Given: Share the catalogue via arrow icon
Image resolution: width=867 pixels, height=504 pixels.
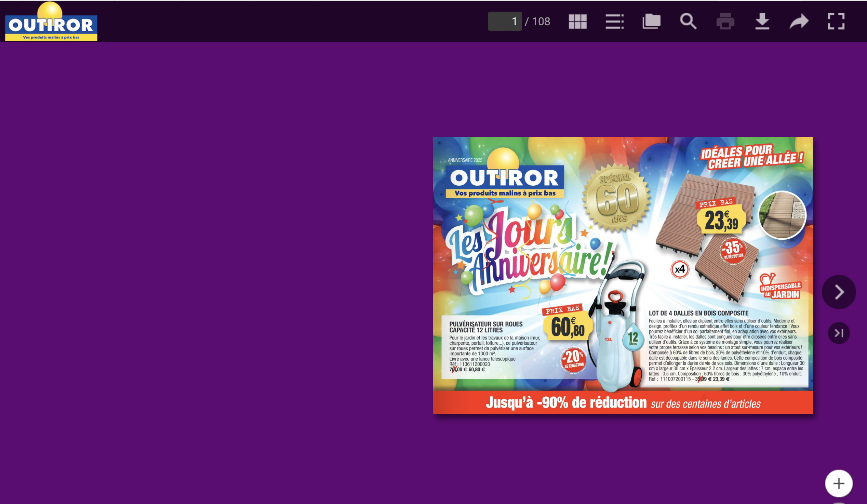Looking at the screenshot, I should click(x=799, y=21).
